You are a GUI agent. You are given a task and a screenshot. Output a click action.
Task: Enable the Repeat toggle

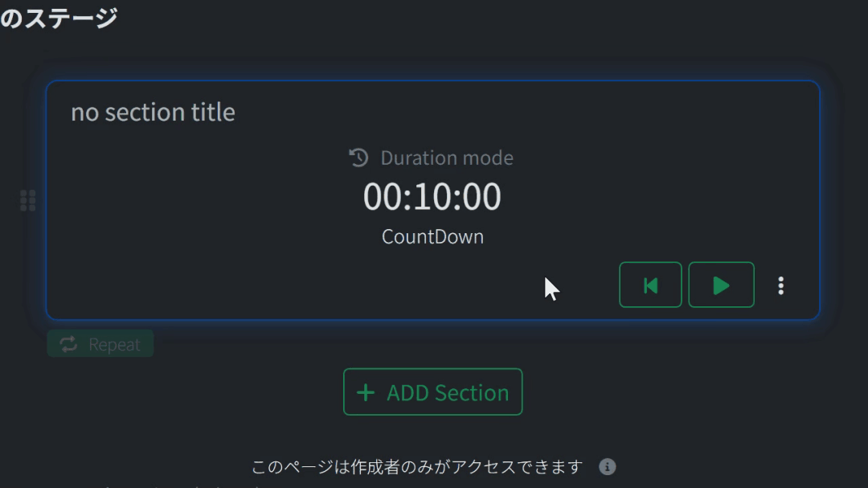[x=100, y=343]
